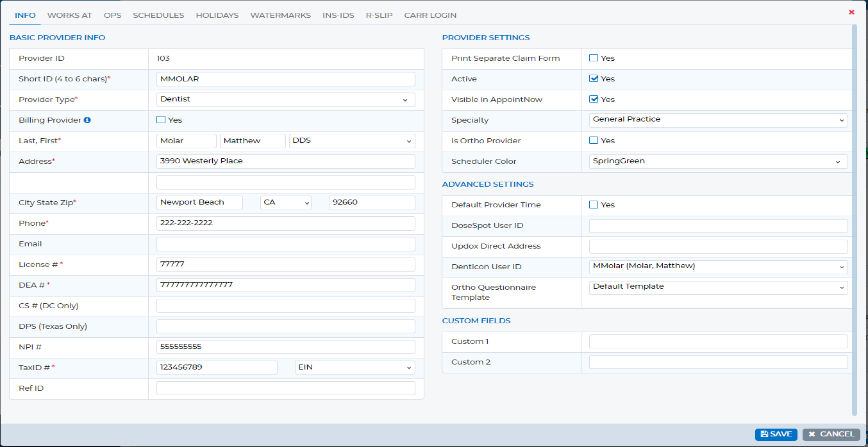
Task: Open the WORKS AT tab
Action: [x=70, y=16]
